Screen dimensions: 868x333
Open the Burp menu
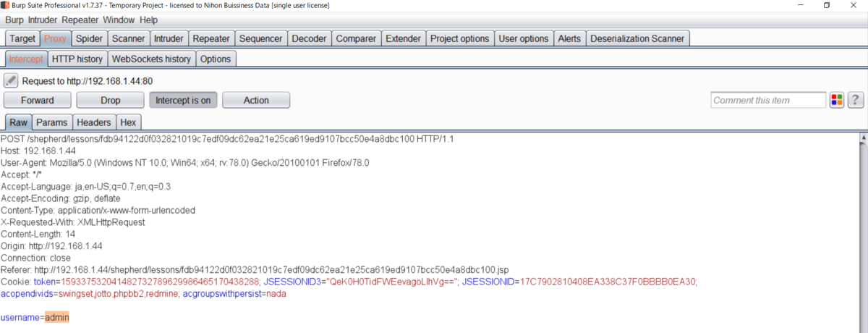(x=13, y=20)
